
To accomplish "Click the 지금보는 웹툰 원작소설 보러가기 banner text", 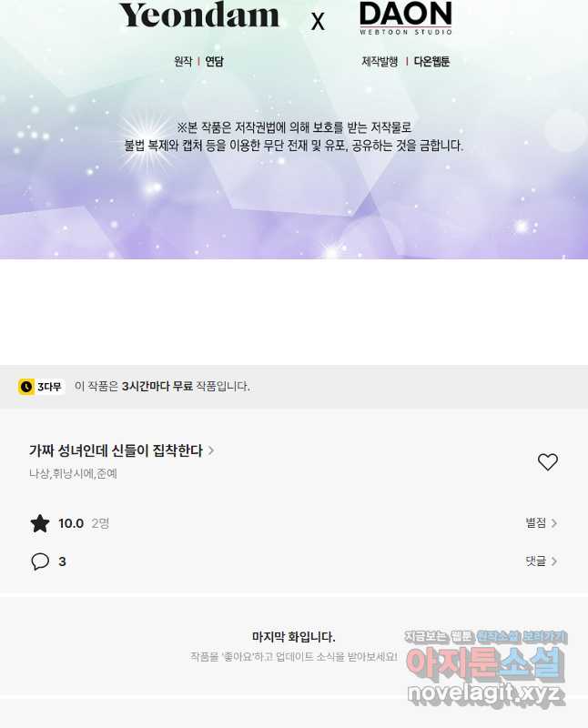I will [x=485, y=637].
